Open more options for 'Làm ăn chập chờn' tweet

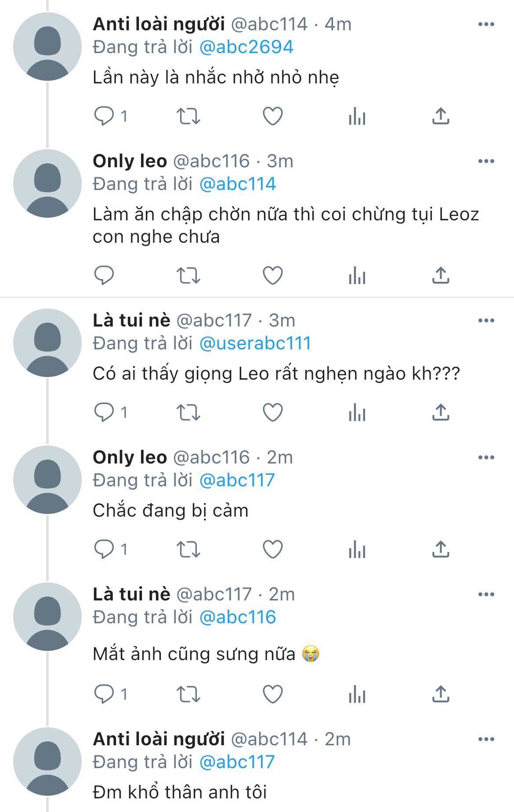pyautogui.click(x=486, y=161)
